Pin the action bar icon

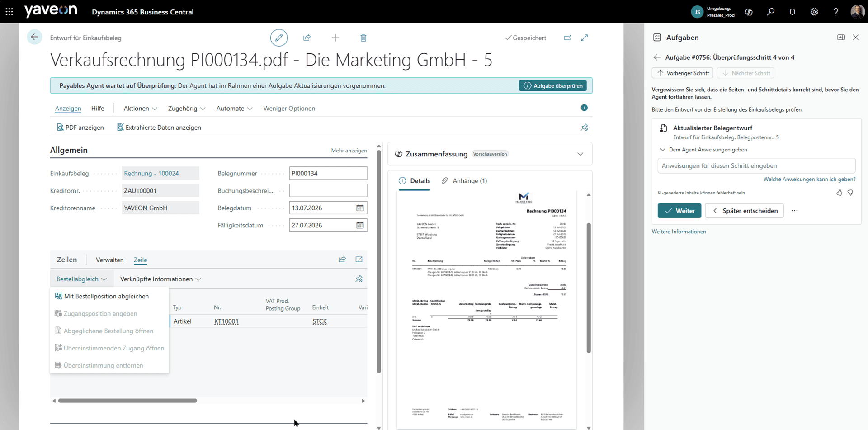(x=584, y=128)
